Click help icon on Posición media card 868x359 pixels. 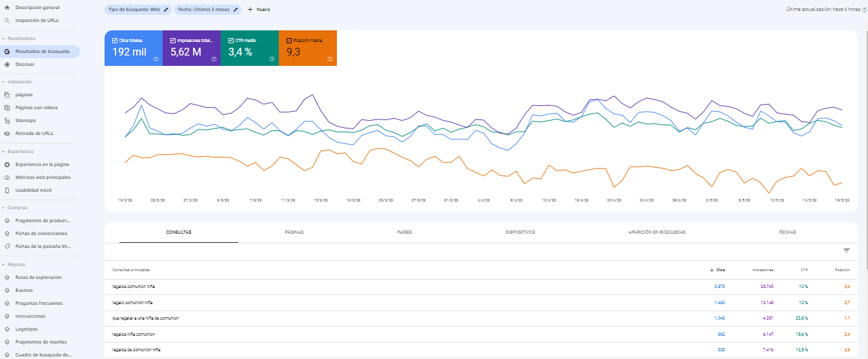click(330, 59)
